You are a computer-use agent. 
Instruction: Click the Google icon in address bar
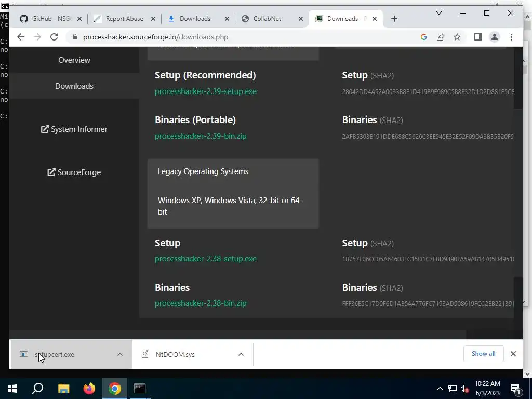pos(424,37)
